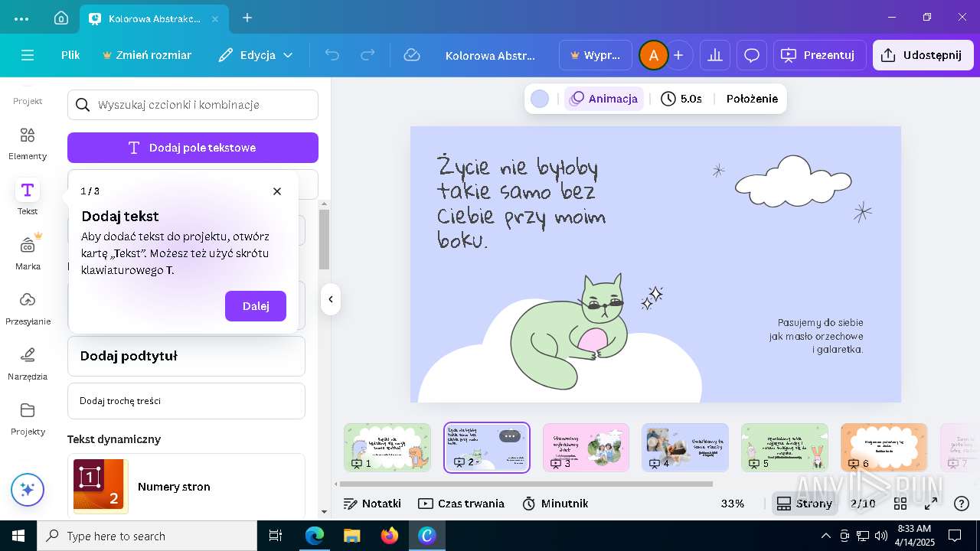Open Zmień rozmiar resize option
Viewport: 980px width, 551px height.
(x=147, y=55)
